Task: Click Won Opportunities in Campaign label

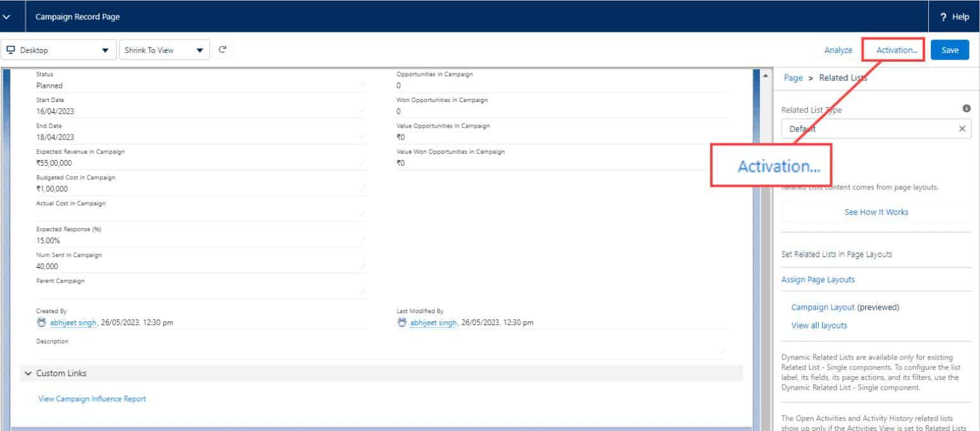Action: pyautogui.click(x=442, y=100)
